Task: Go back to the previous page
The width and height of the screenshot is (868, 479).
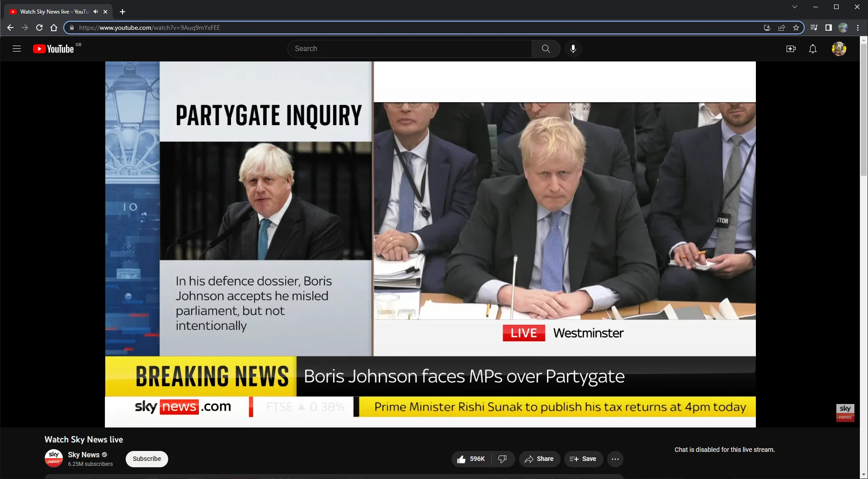Action: pyautogui.click(x=10, y=28)
